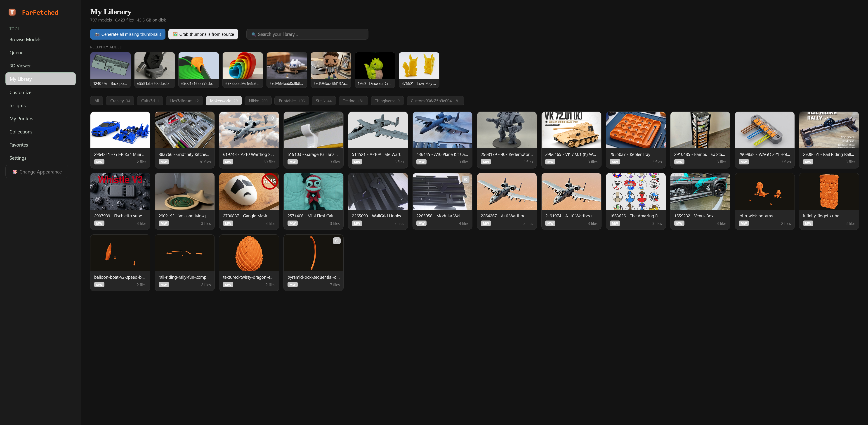The image size is (868, 425).
Task: Open Favorites in the sidebar
Action: [x=40, y=145]
